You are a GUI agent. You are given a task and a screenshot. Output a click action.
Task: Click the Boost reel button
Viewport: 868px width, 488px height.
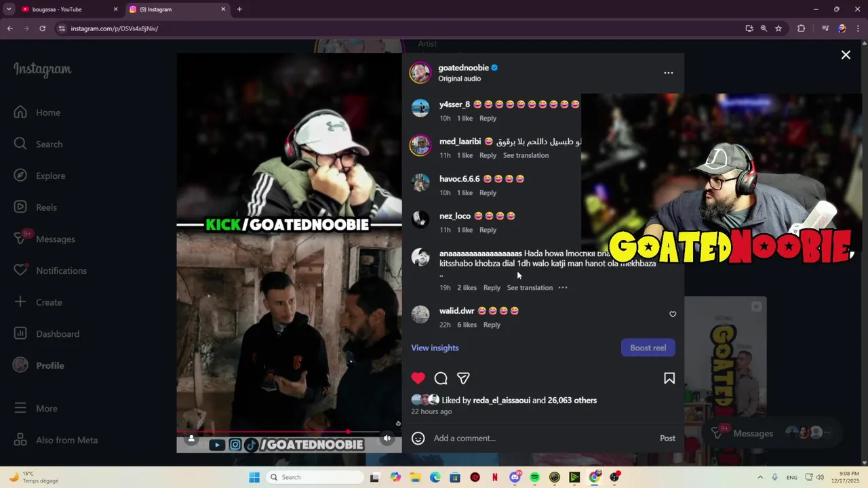648,348
